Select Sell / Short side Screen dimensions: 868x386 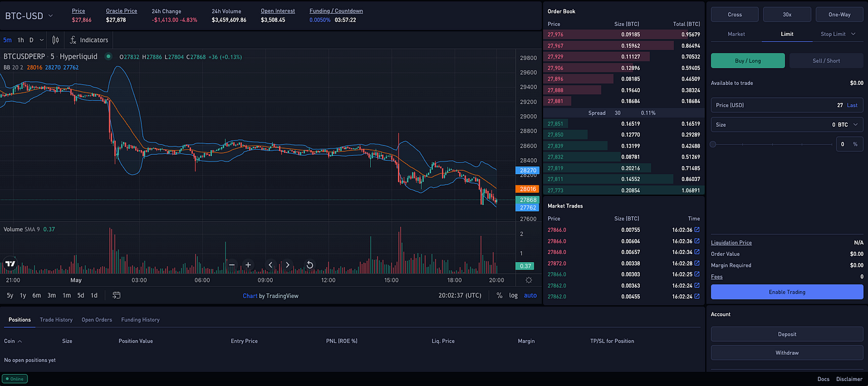[826, 61]
